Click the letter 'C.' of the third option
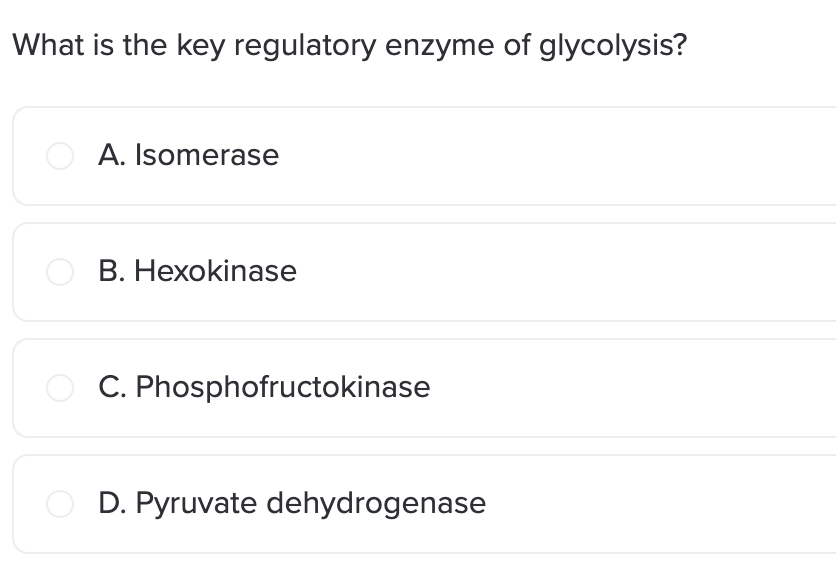Screen dimensions: 836x566 [113, 387]
